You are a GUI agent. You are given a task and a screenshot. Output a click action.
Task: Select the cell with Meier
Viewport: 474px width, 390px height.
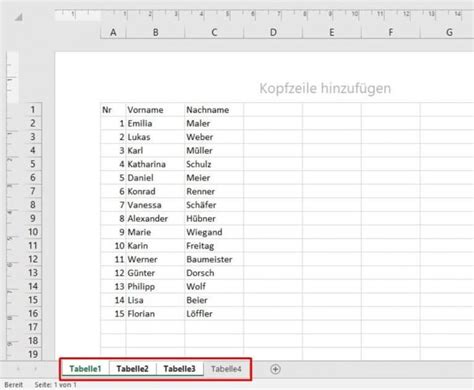pos(214,178)
